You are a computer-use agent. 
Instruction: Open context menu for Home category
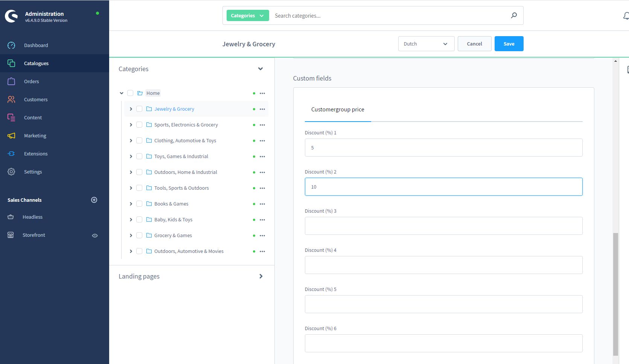(x=262, y=93)
